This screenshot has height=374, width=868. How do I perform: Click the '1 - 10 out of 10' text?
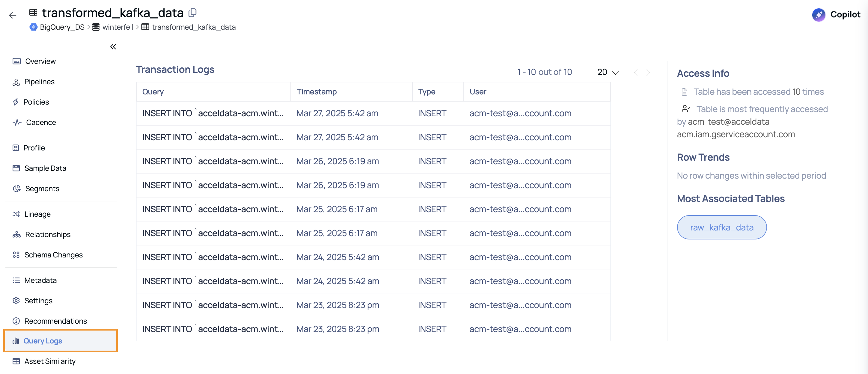tap(545, 72)
